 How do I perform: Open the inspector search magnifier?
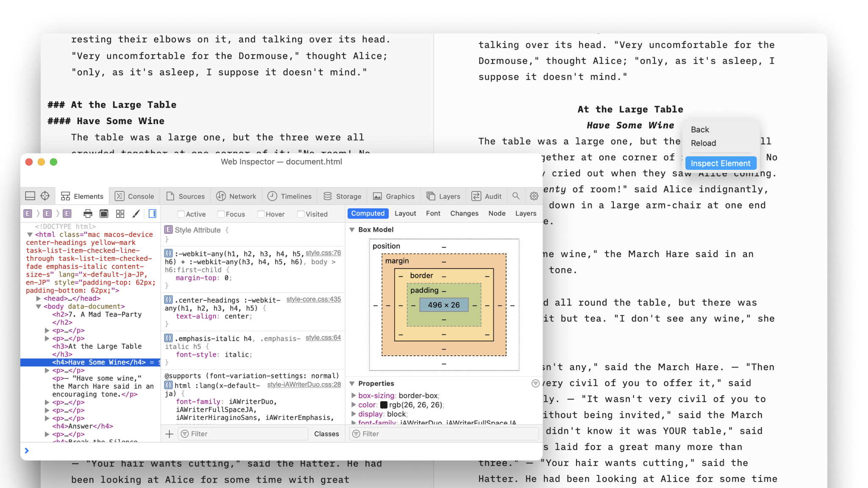(x=516, y=196)
